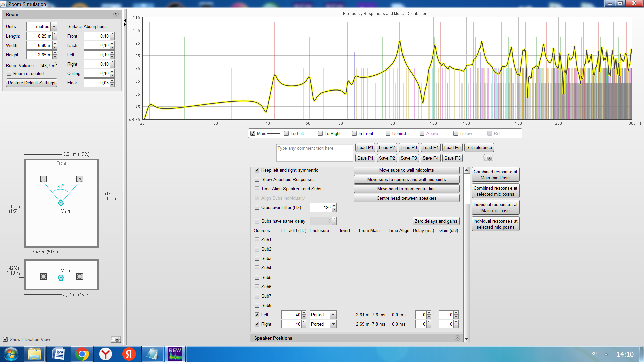
Task: Click the Main listener head in plan view
Action: (61, 202)
